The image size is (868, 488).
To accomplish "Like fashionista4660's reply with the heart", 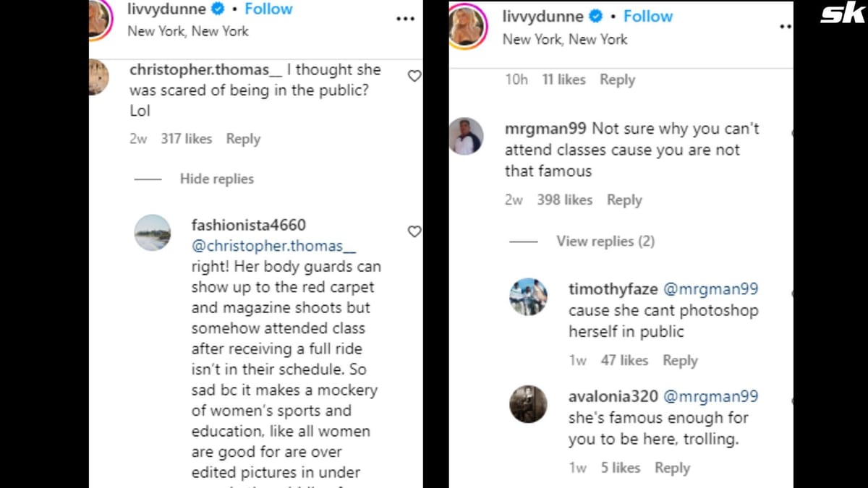I will 414,231.
